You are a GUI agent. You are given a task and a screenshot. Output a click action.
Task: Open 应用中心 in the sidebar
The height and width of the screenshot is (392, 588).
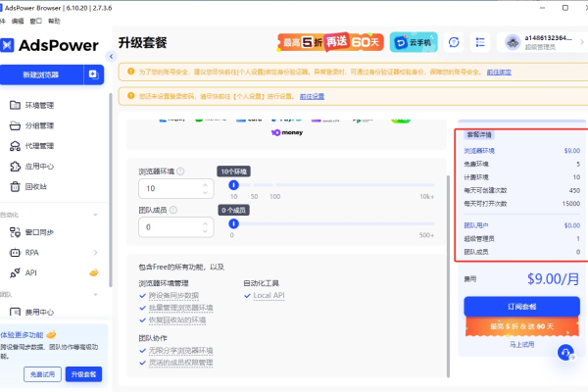click(39, 166)
